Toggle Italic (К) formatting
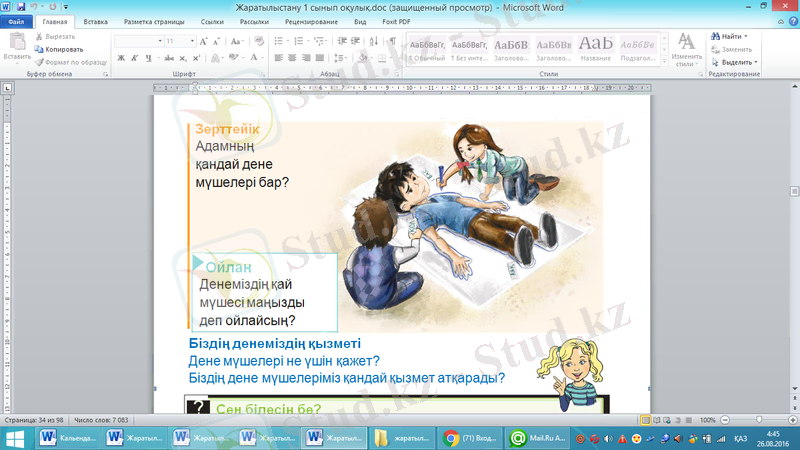The width and height of the screenshot is (800, 450). (x=134, y=58)
